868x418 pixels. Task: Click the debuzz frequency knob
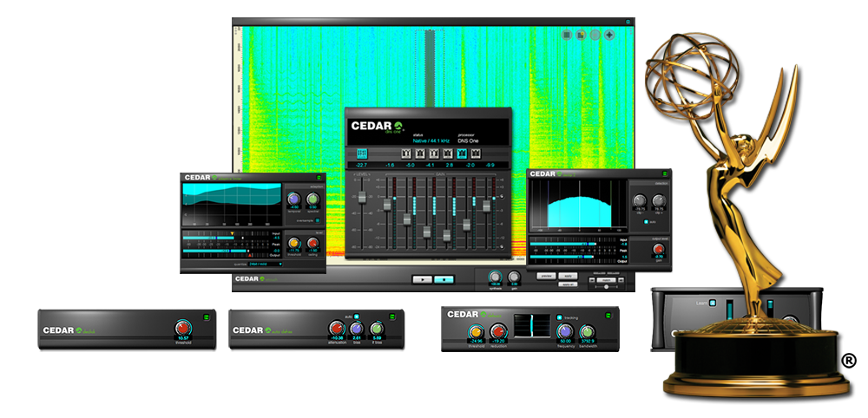pyautogui.click(x=563, y=332)
